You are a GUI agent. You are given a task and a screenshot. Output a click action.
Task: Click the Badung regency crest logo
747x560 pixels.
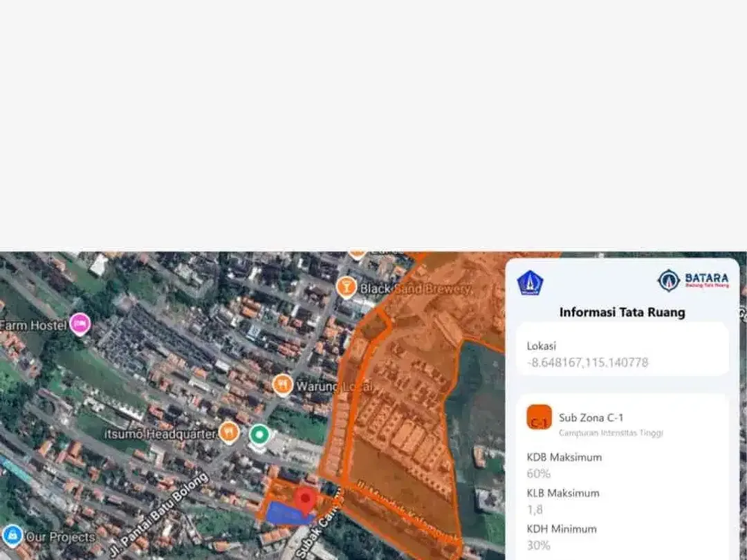(x=531, y=283)
